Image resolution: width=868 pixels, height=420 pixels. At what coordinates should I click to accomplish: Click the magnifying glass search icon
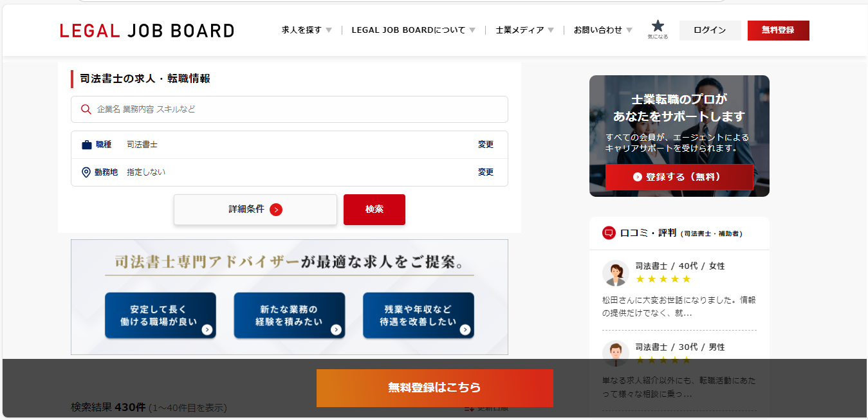pyautogui.click(x=86, y=109)
